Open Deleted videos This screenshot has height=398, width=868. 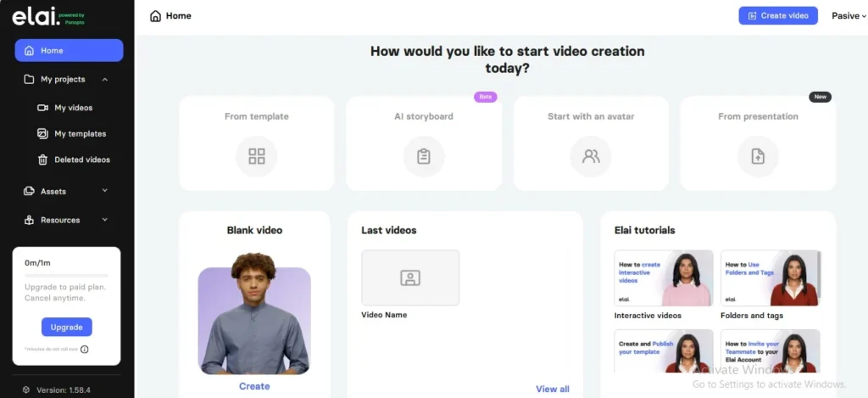tap(82, 160)
